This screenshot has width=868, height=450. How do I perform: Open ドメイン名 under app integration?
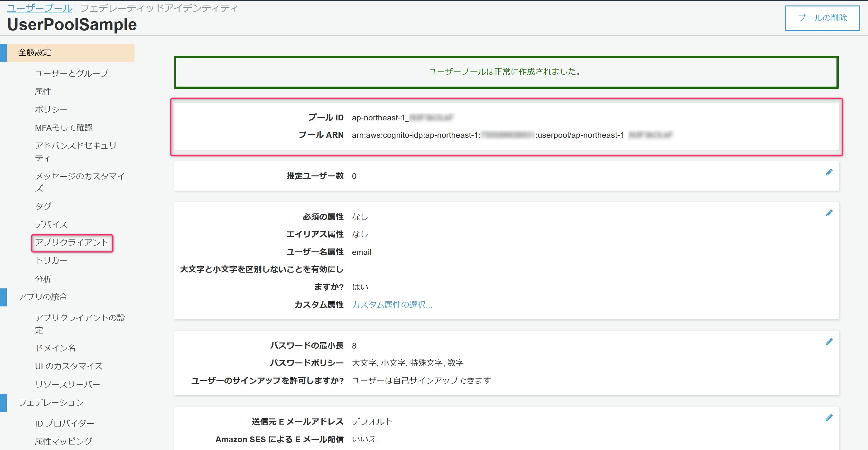point(55,348)
